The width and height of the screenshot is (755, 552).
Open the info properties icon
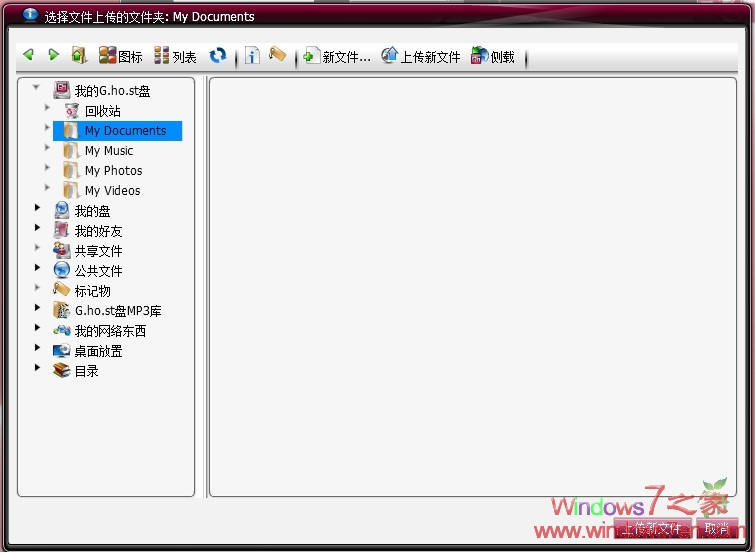click(x=252, y=56)
